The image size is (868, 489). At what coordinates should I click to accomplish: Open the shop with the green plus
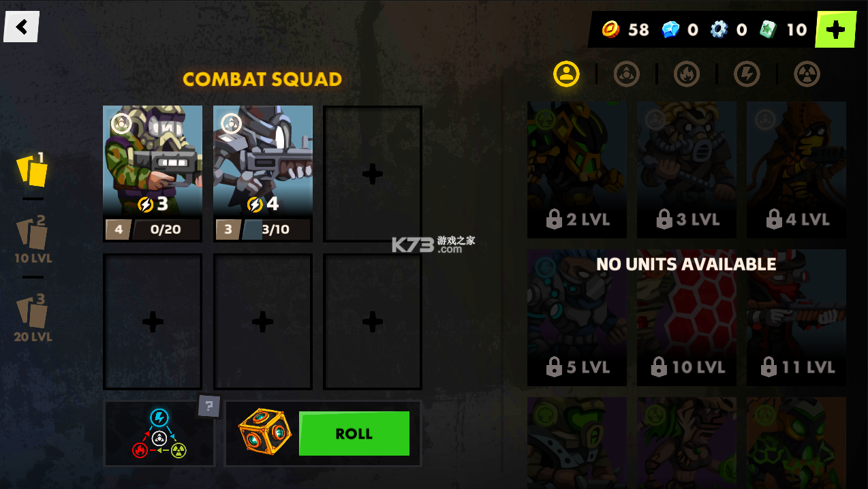[835, 29]
